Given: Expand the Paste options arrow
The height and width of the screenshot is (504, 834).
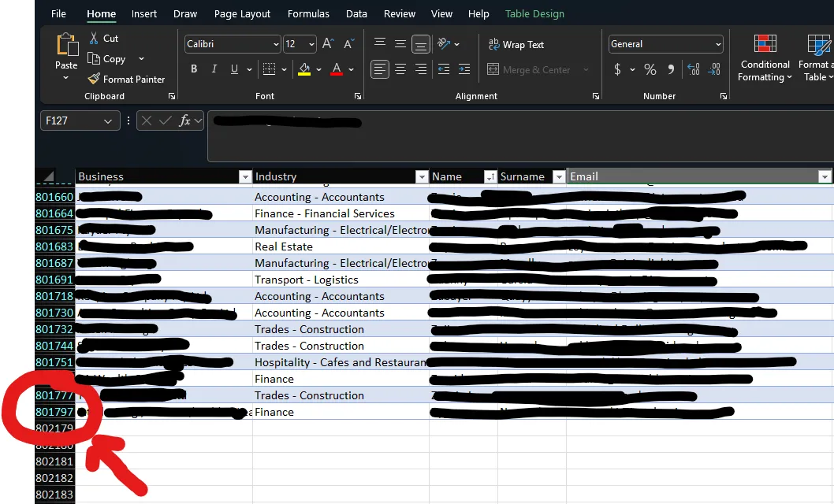Looking at the screenshot, I should 66,78.
